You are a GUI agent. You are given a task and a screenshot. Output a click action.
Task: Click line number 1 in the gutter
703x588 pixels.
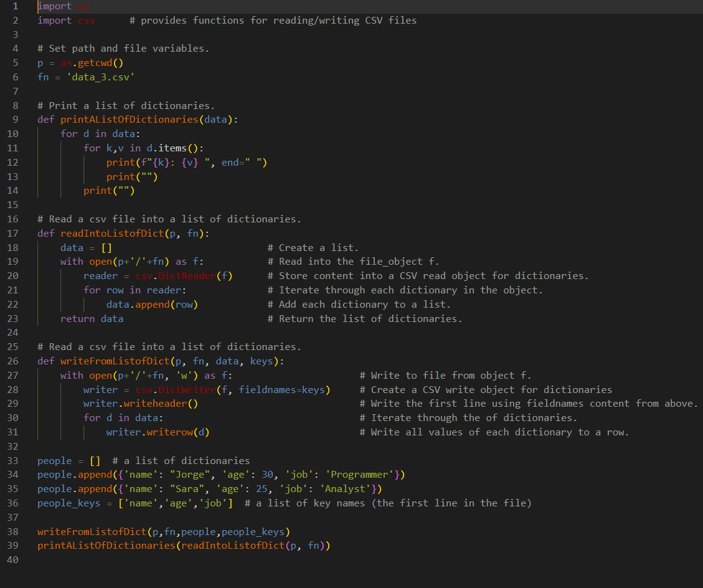coord(16,6)
